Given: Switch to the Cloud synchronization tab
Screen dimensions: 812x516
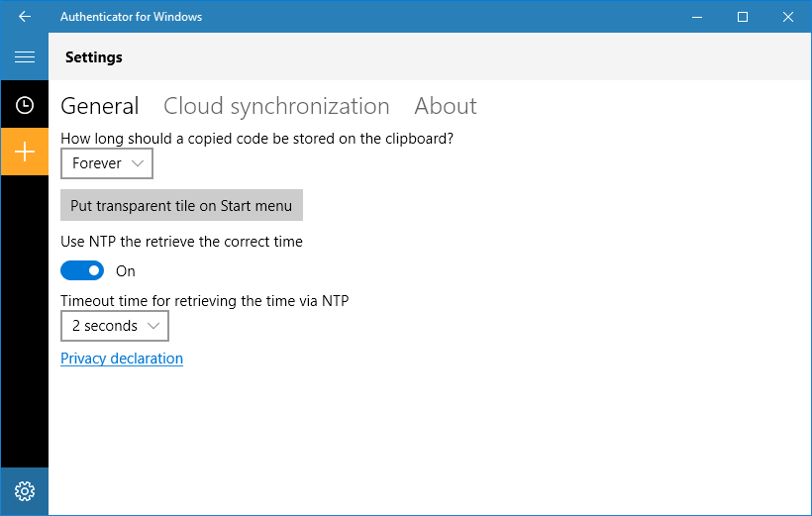Looking at the screenshot, I should tap(276, 106).
